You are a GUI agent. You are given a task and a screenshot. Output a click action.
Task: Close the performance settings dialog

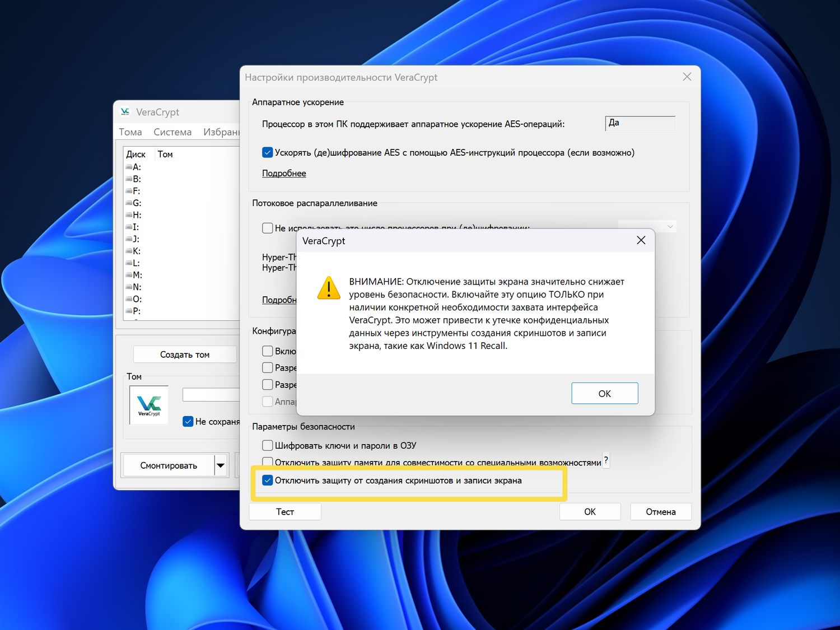pos(687,77)
